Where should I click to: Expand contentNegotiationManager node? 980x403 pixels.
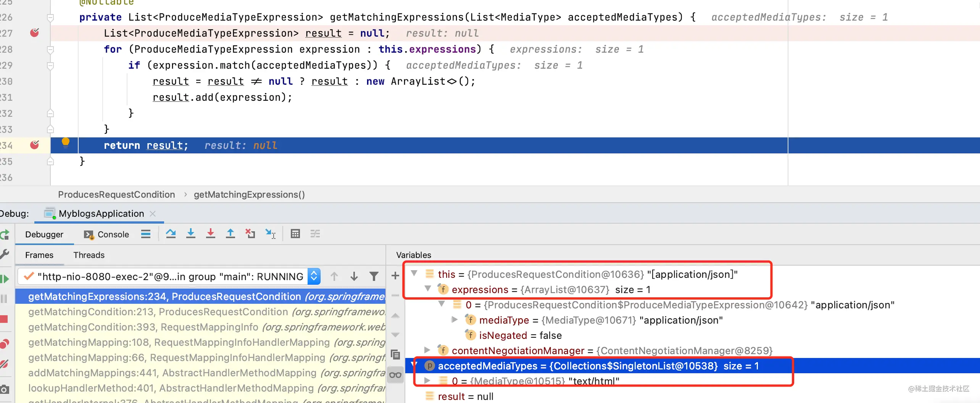tap(427, 350)
